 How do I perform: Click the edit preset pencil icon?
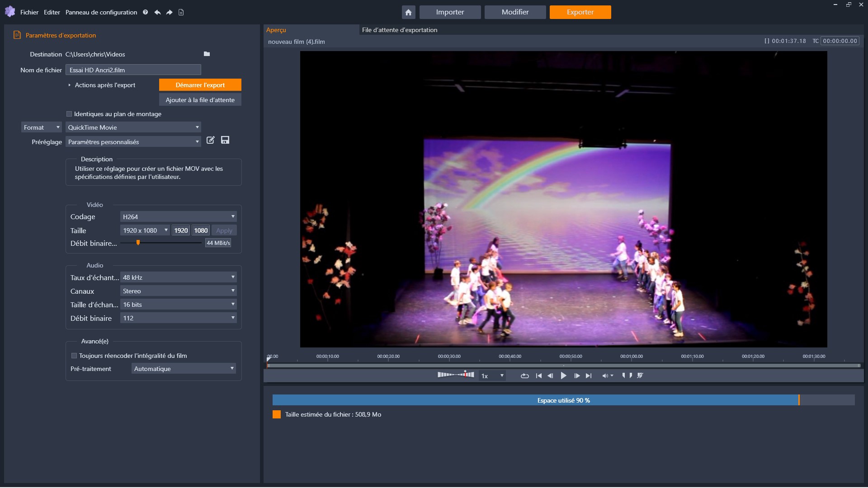pyautogui.click(x=210, y=140)
